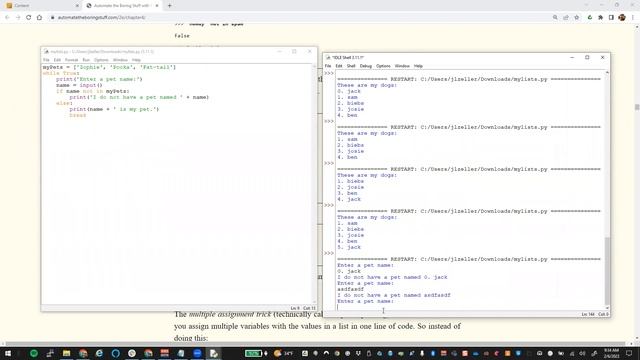Open the Chrome profile avatar
The height and width of the screenshot is (360, 640).
[622, 18]
